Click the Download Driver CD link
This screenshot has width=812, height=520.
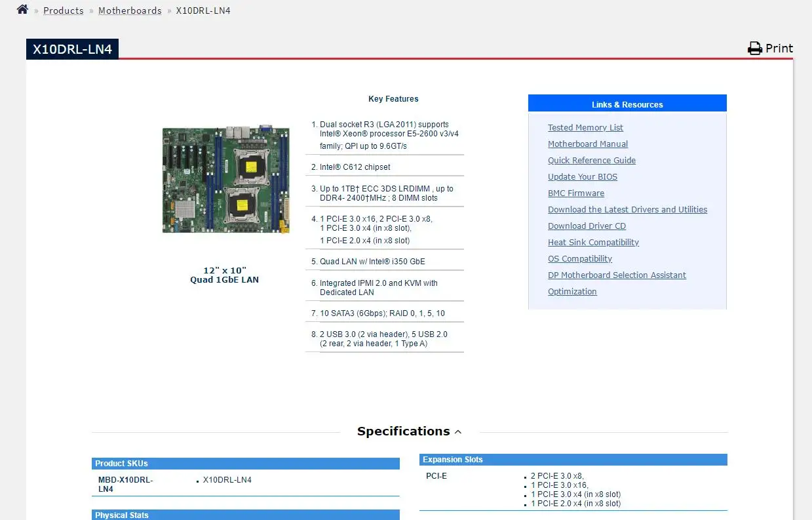coord(587,226)
